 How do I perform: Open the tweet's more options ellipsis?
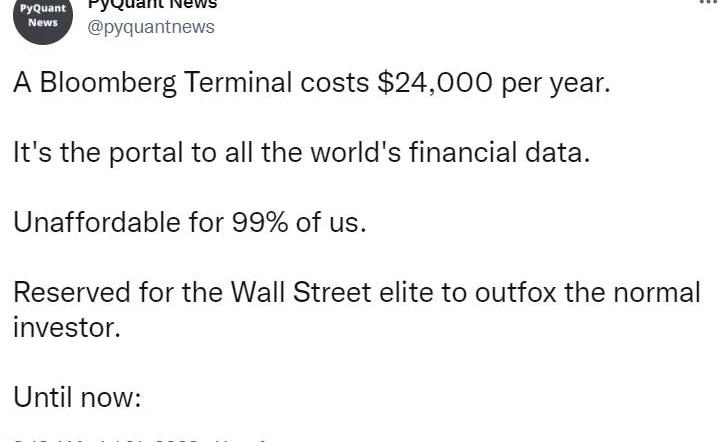pos(708,2)
